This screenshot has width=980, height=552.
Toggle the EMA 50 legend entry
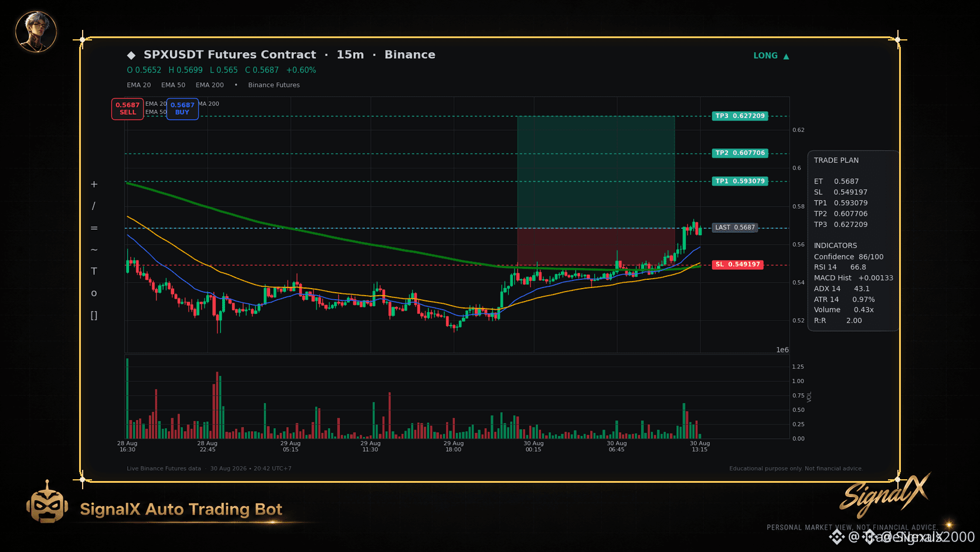[x=173, y=85]
